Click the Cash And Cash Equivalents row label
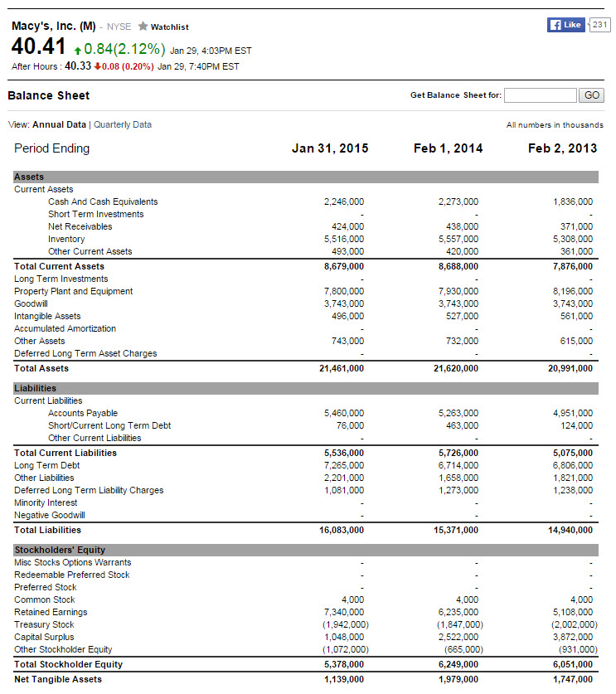Image resolution: width=616 pixels, height=694 pixels. pyautogui.click(x=103, y=201)
